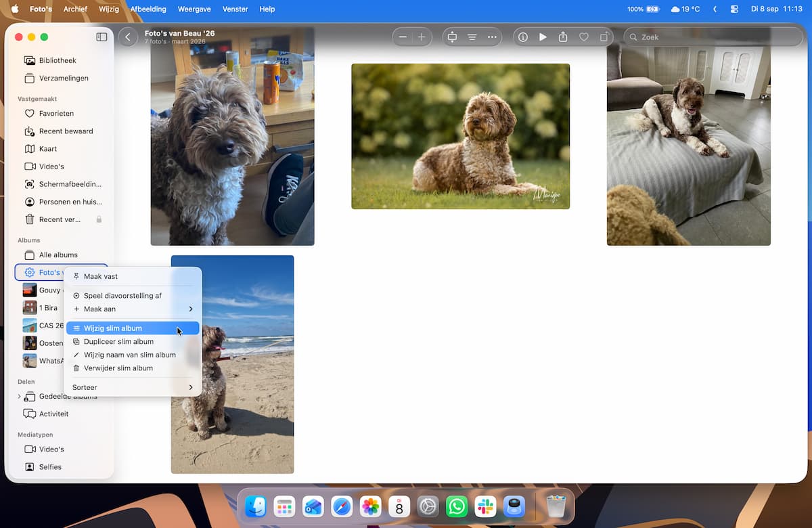The image size is (812, 528).
Task: Open the Weergave menu in menu bar
Action: pos(194,9)
